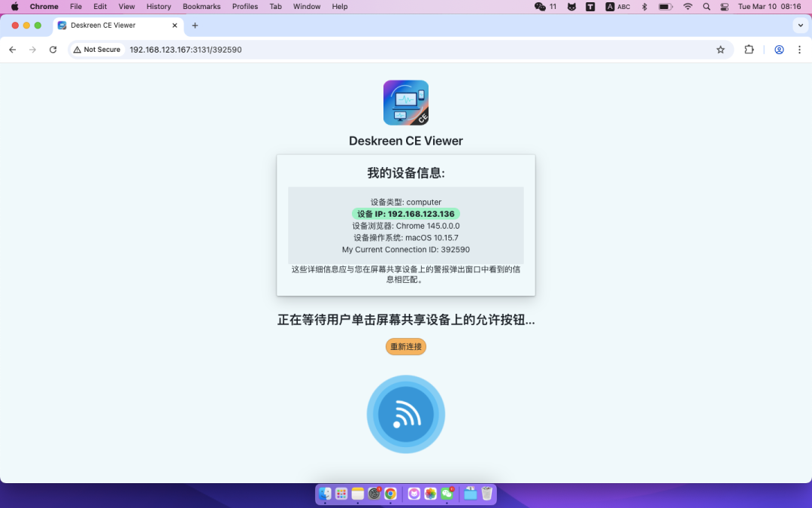This screenshot has width=812, height=508.
Task: Select the Deskreen CE Viewer tab
Action: pyautogui.click(x=118, y=26)
